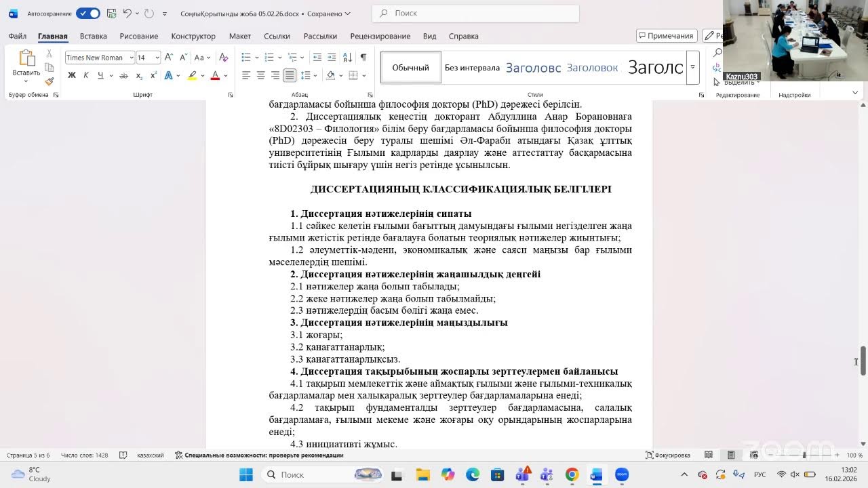Toggle Фокусировка mode in status bar
The image size is (868, 488).
pyautogui.click(x=668, y=455)
